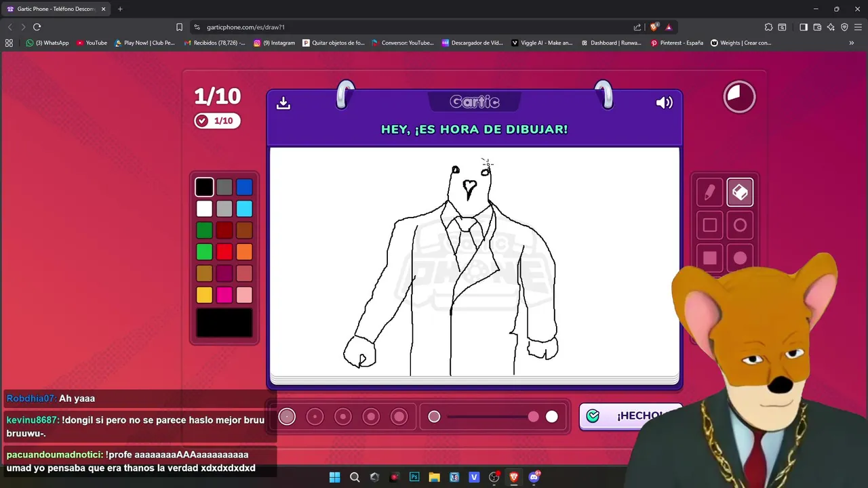Open tab search icon in toolbar
The width and height of the screenshot is (868, 488).
tap(782, 27)
